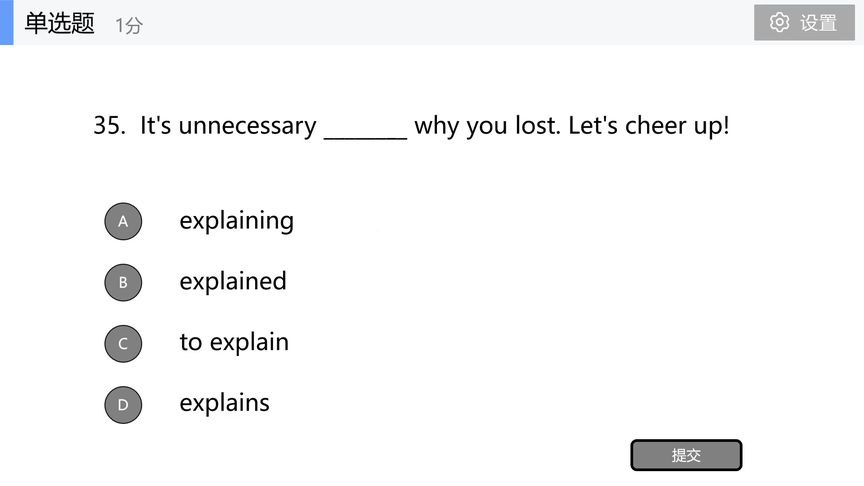Image resolution: width=864 pixels, height=486 pixels.
Task: Click the question number 35
Action: (109, 125)
